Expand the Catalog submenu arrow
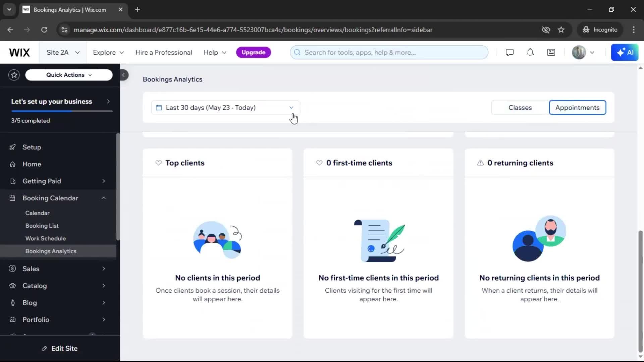This screenshot has height=362, width=644. pos(104,286)
